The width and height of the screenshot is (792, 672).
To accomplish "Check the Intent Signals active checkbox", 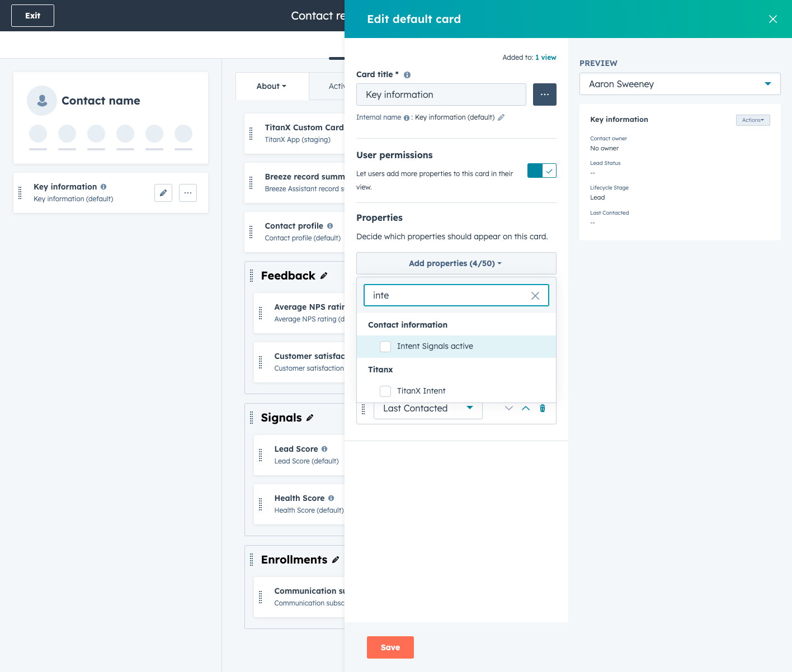I will coord(385,347).
